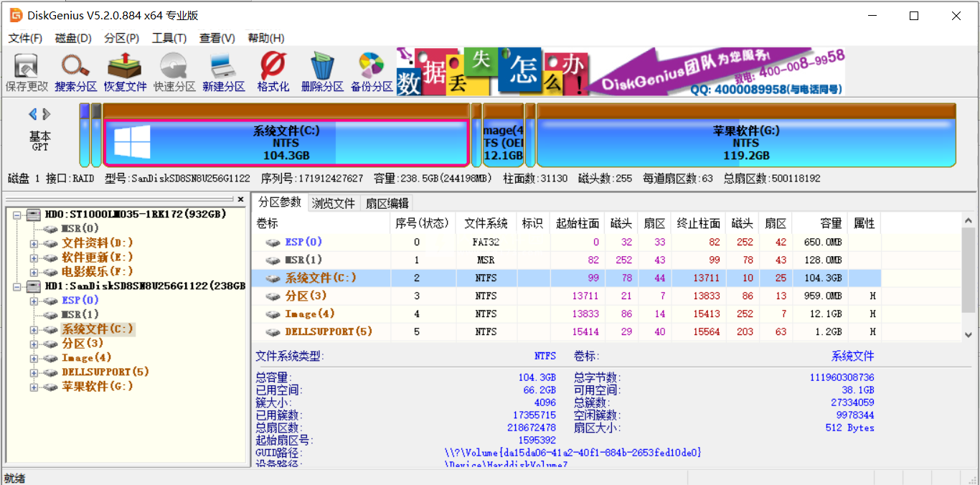The image size is (980, 485).
Task: Open the 文件(F) menu
Action: (x=25, y=38)
